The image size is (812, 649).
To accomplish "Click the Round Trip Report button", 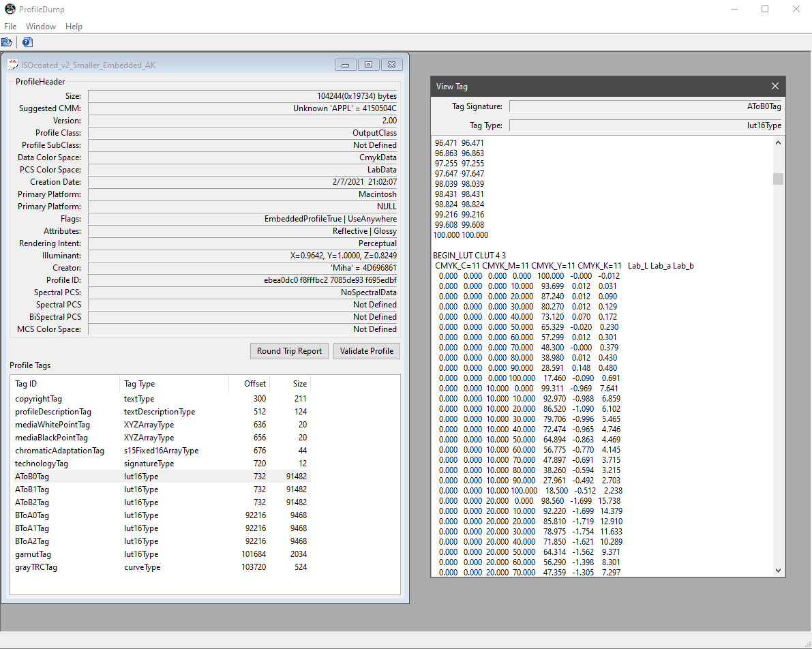I will click(289, 351).
